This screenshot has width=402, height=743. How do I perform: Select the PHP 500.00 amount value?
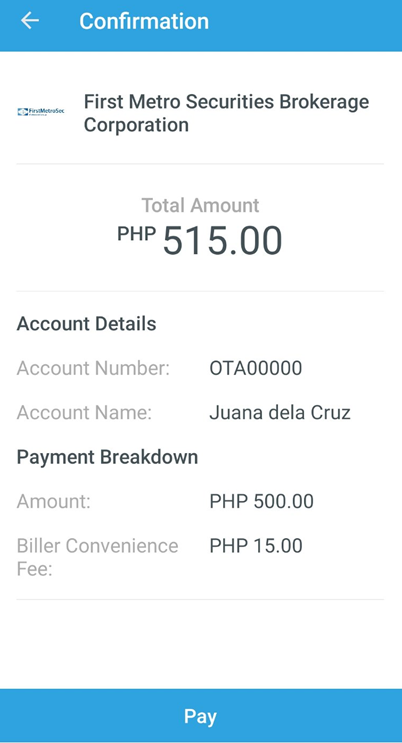262,501
